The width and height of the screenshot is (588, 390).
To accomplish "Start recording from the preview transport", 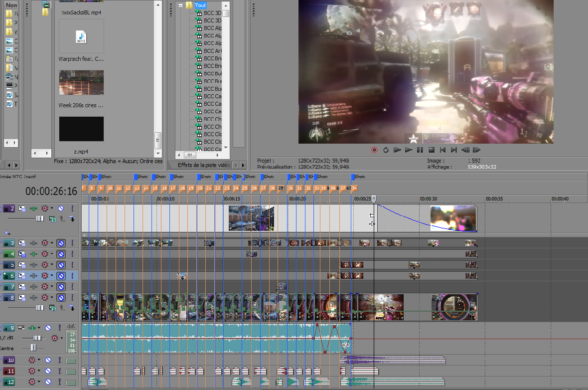I will 374,150.
